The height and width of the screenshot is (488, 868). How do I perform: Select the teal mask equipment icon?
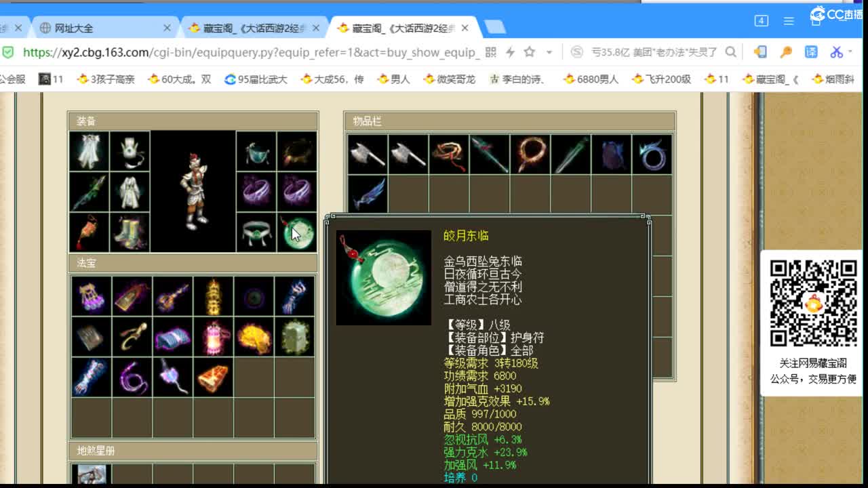point(256,151)
